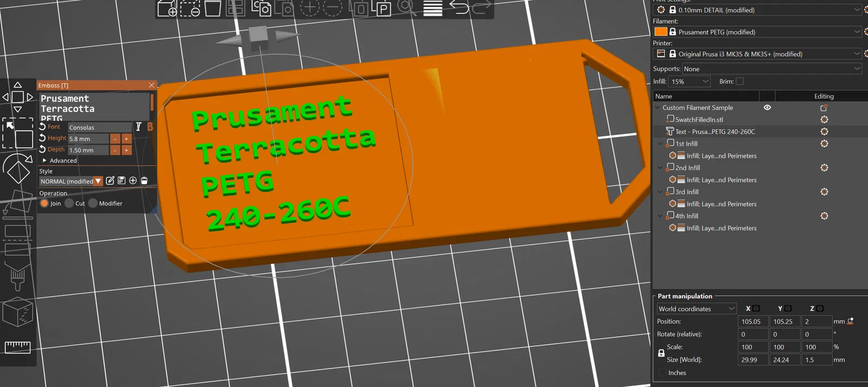Click the 2nd Infill editing gear icon
Image resolution: width=868 pixels, height=387 pixels.
[824, 168]
